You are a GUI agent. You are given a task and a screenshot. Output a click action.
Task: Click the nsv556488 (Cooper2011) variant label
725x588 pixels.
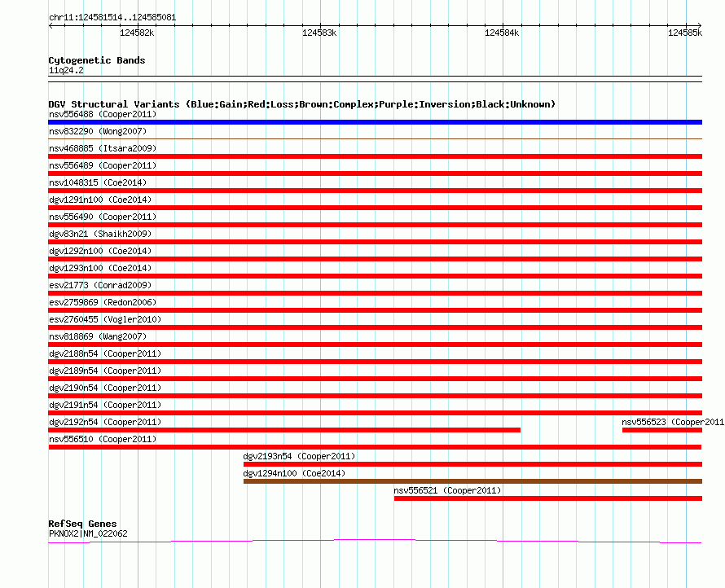coord(103,114)
